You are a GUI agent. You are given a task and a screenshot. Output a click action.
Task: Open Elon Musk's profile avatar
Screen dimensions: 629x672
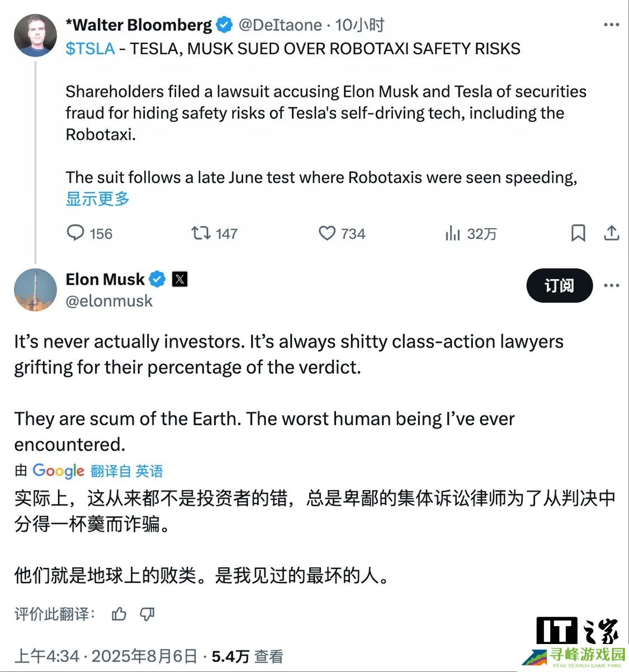point(35,289)
